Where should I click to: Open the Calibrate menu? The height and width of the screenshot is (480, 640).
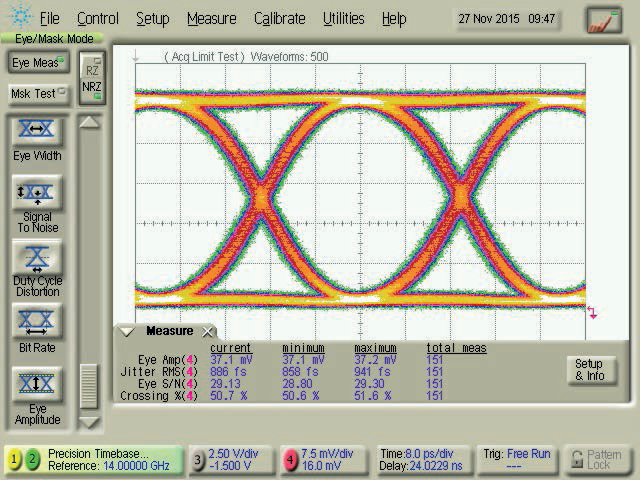click(x=279, y=18)
